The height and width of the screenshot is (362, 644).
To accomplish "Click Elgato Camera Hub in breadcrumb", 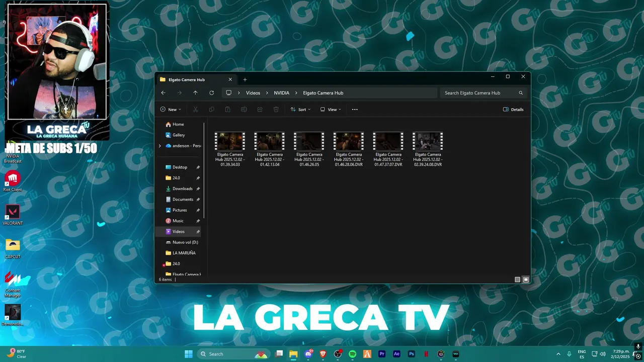I will (323, 93).
